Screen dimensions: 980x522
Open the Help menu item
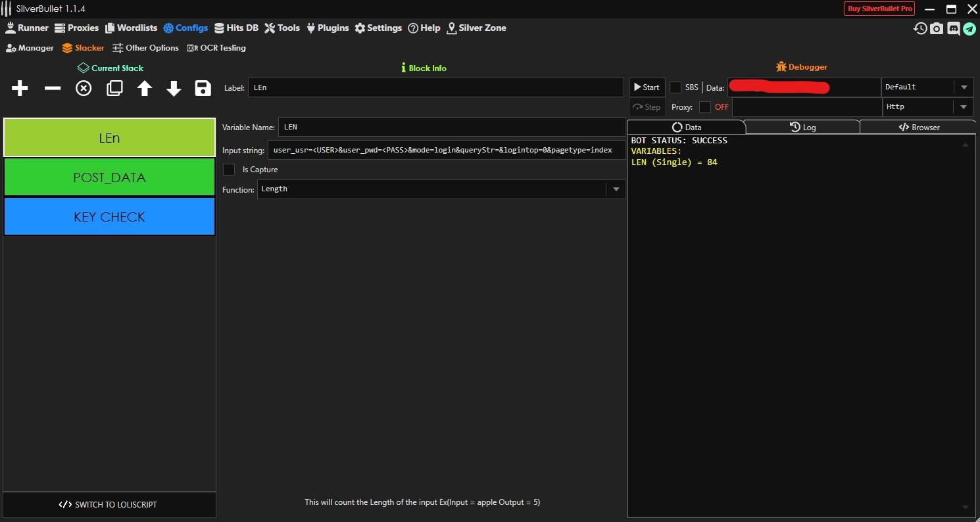click(x=424, y=28)
